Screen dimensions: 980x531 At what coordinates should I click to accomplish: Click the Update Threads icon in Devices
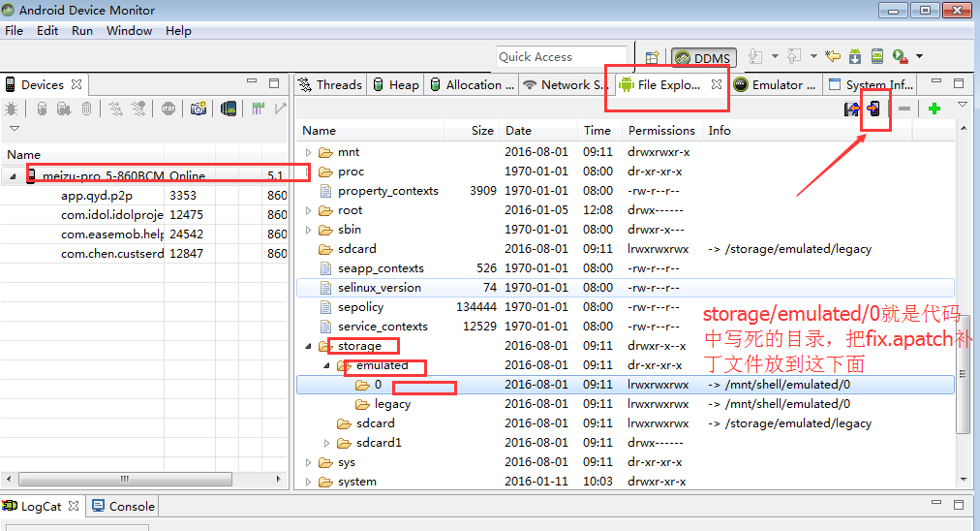coord(115,109)
